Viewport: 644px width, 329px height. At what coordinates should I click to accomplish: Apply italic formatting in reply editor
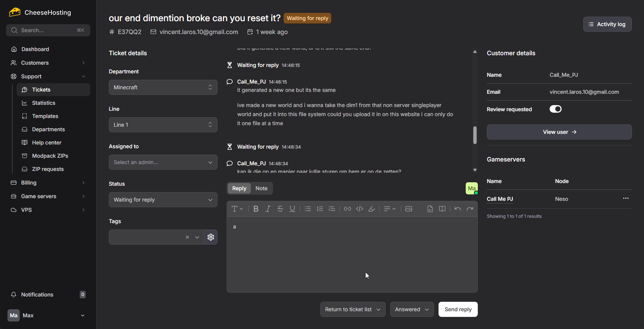268,209
